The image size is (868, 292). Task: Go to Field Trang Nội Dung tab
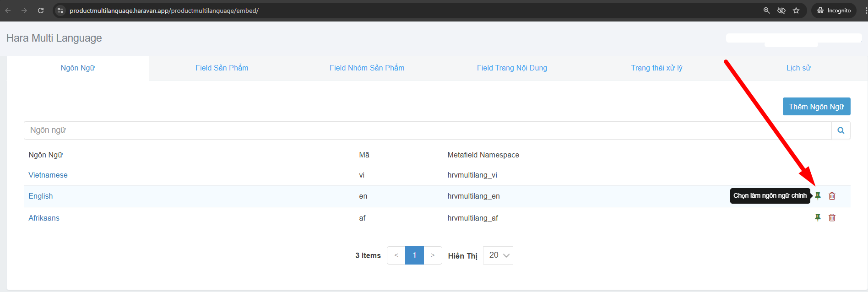[512, 68]
